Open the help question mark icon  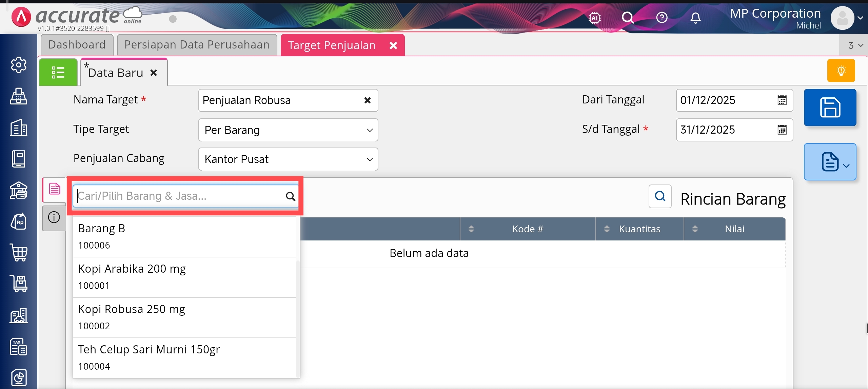662,18
